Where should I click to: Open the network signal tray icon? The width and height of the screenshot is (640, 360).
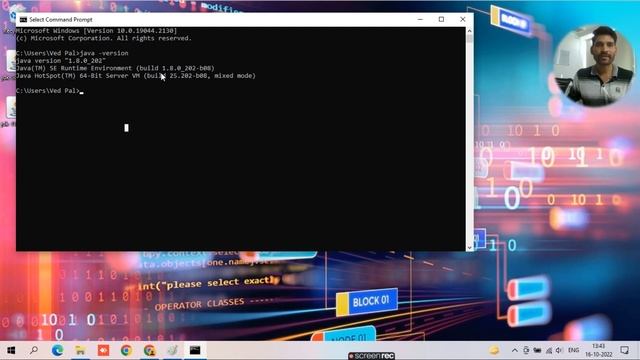coord(549,350)
